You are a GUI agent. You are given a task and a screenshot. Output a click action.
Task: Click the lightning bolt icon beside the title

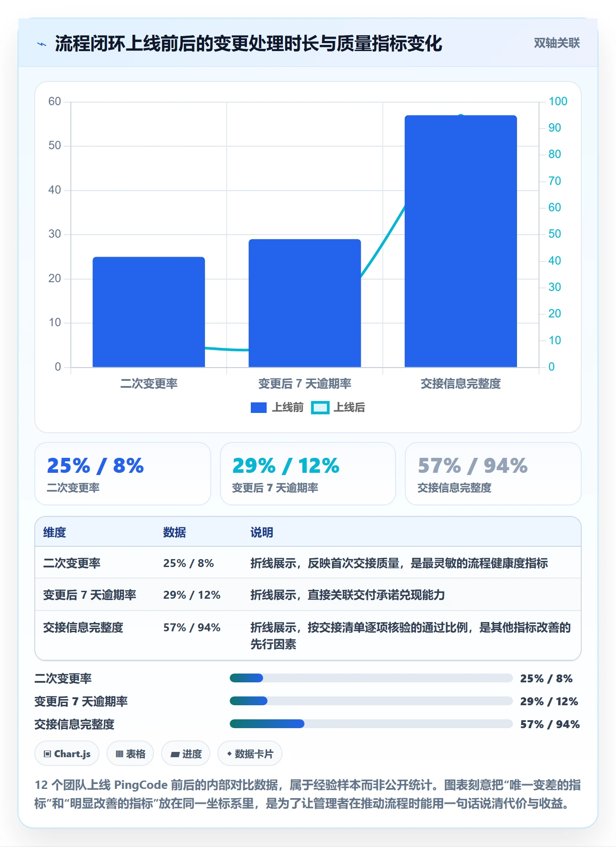[42, 44]
